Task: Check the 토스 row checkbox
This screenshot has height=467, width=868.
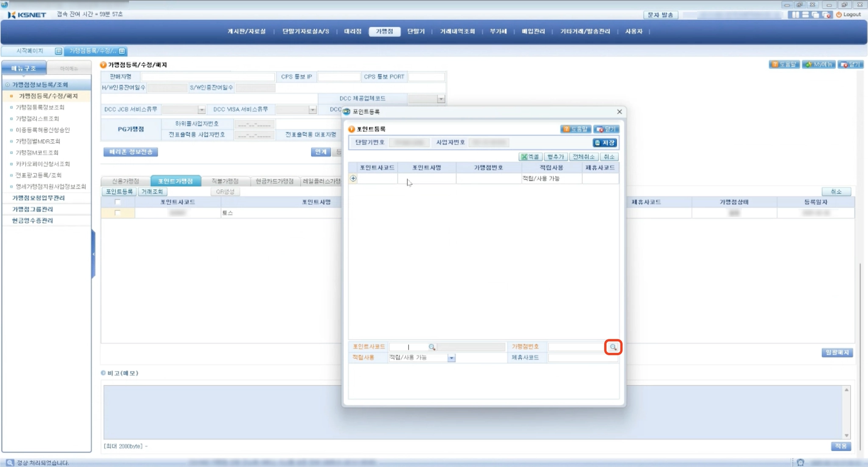Action: click(118, 213)
